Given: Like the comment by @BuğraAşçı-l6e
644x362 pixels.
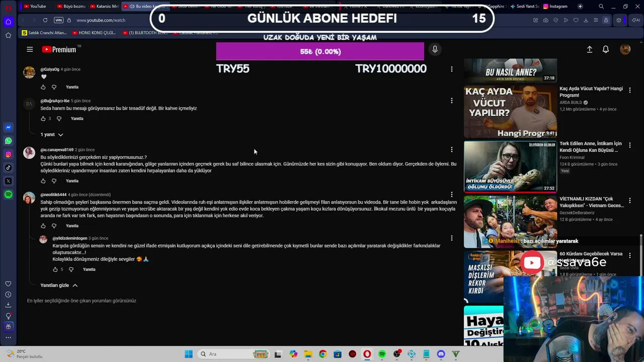Looking at the screenshot, I should (43, 119).
